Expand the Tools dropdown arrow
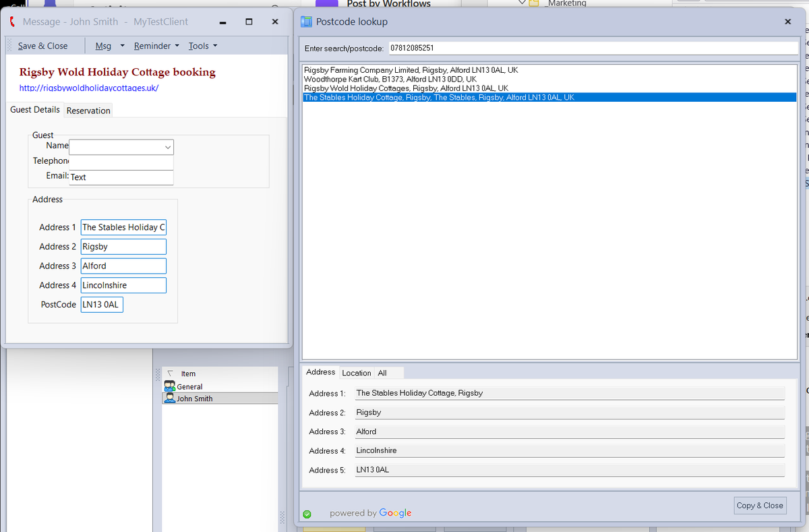809x532 pixels. click(x=215, y=46)
